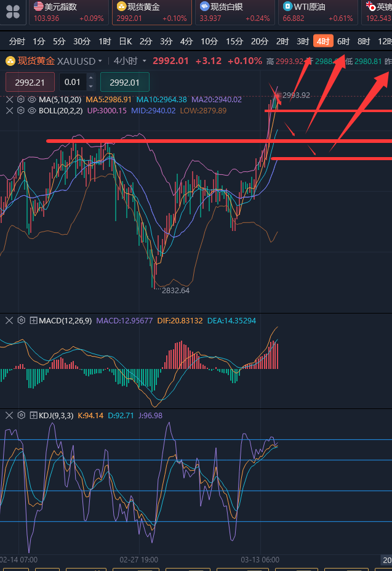Click the green 2992.01 price button
The height and width of the screenshot is (571, 392).
pyautogui.click(x=124, y=83)
